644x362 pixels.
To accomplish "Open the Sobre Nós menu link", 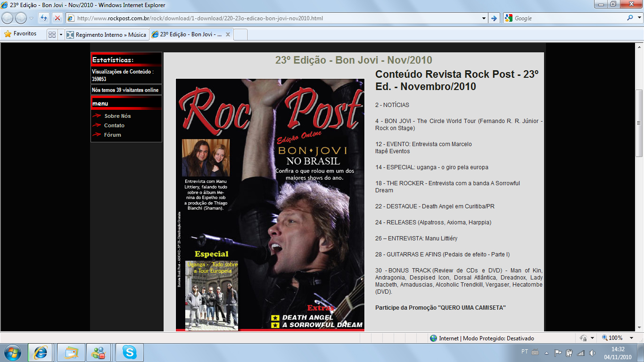I will [x=117, y=116].
